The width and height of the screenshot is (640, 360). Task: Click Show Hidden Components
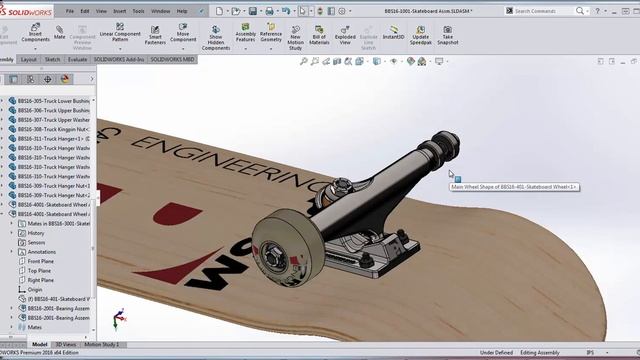(x=216, y=38)
